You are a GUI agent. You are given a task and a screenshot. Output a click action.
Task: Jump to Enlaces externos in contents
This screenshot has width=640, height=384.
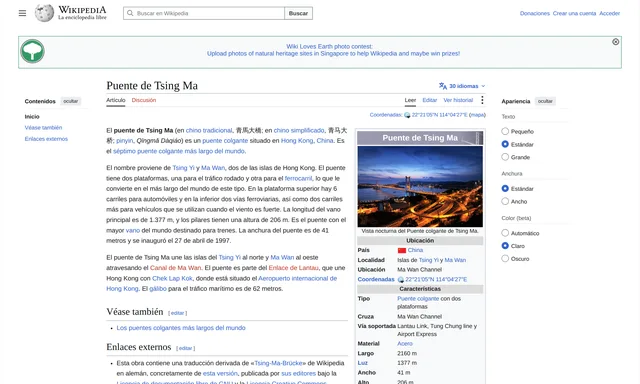click(x=46, y=139)
